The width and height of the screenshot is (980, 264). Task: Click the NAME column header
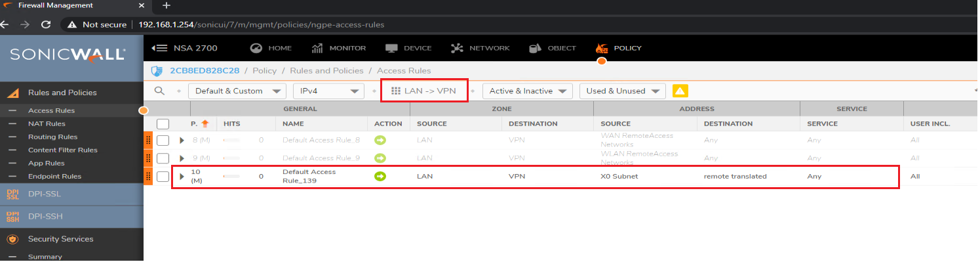pos(293,123)
